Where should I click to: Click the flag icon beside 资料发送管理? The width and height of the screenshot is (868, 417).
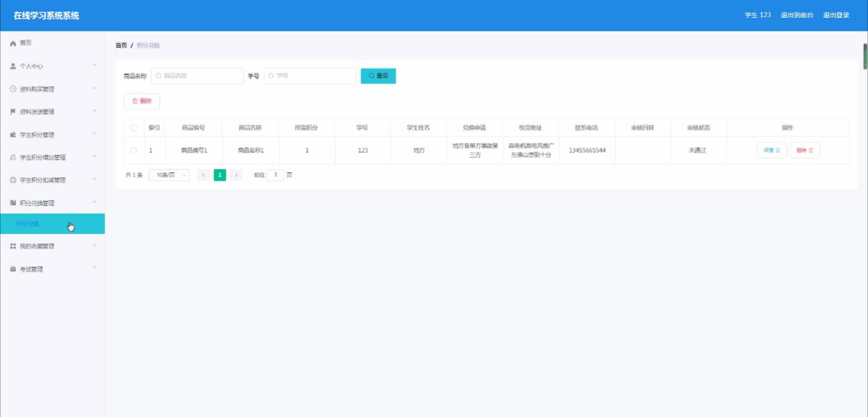[x=13, y=112]
